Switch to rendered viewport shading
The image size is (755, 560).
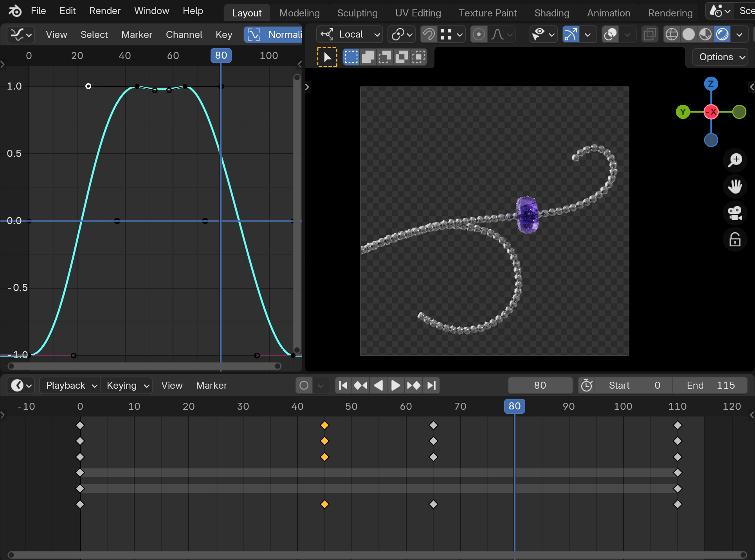click(x=722, y=35)
